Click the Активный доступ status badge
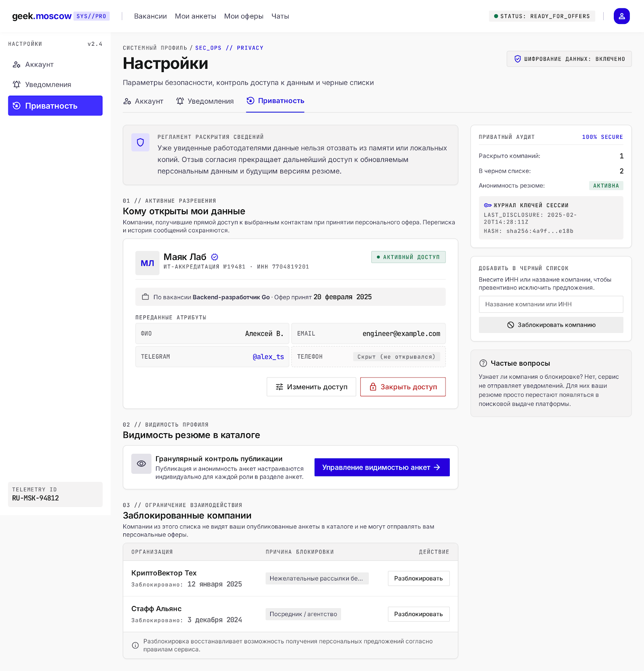Viewport: 644px width, 671px height. 408,257
